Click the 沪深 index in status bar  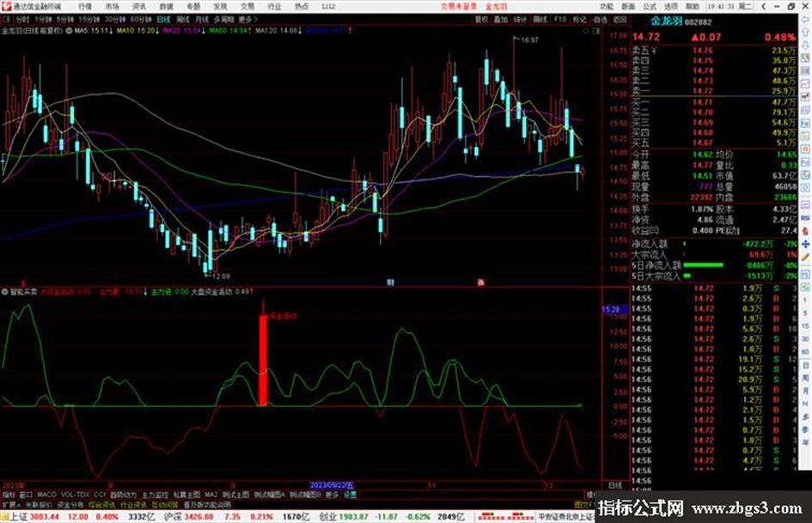[173, 516]
